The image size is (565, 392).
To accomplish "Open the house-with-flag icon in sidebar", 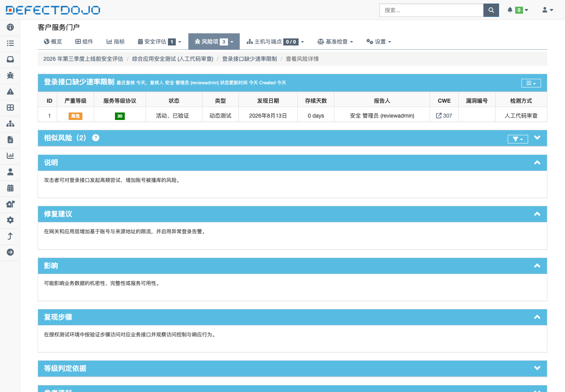I will [10, 204].
